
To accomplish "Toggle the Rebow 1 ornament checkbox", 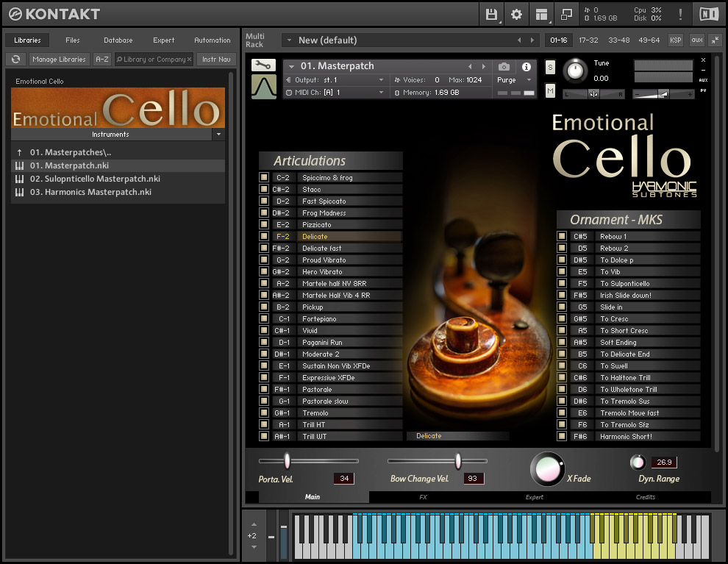I will click(562, 236).
